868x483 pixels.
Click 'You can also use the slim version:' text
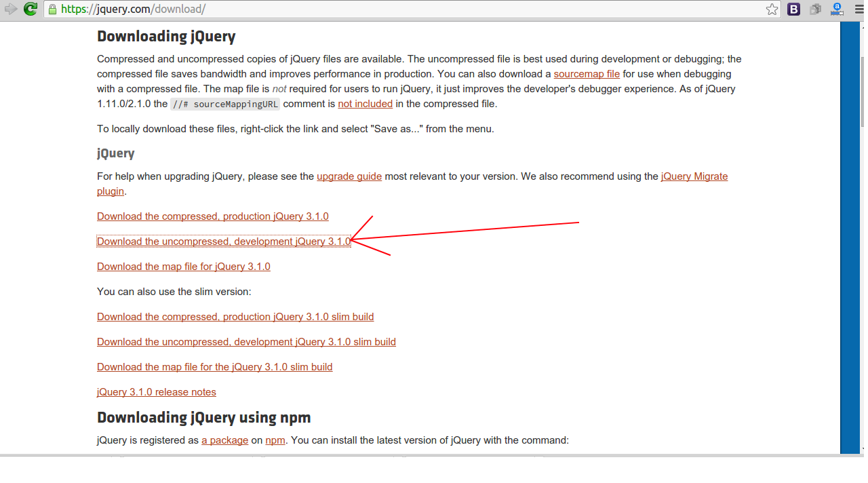(x=174, y=292)
